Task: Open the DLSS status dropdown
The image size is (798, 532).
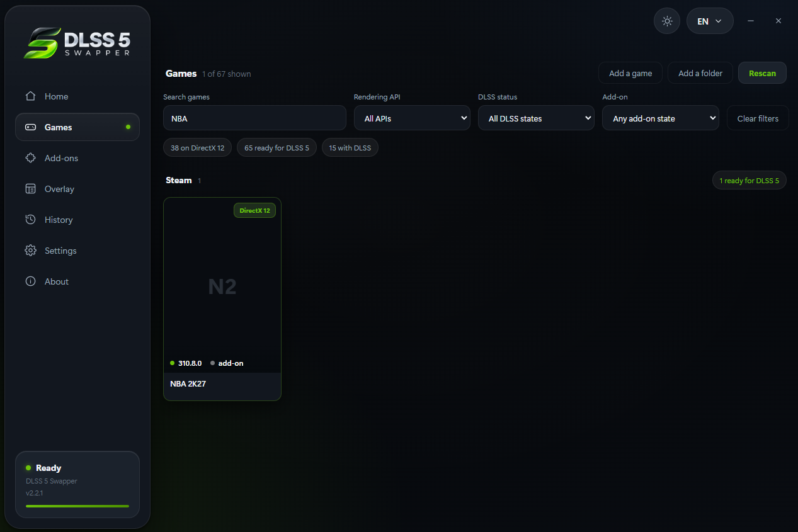Action: 536,118
